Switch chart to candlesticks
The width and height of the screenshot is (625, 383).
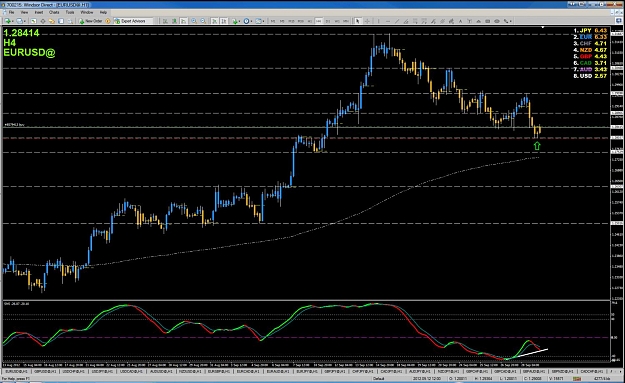click(175, 21)
